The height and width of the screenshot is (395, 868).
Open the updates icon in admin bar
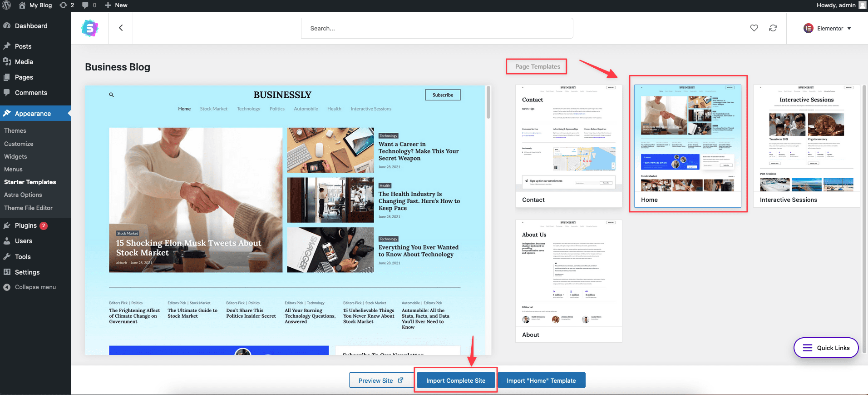tap(67, 5)
